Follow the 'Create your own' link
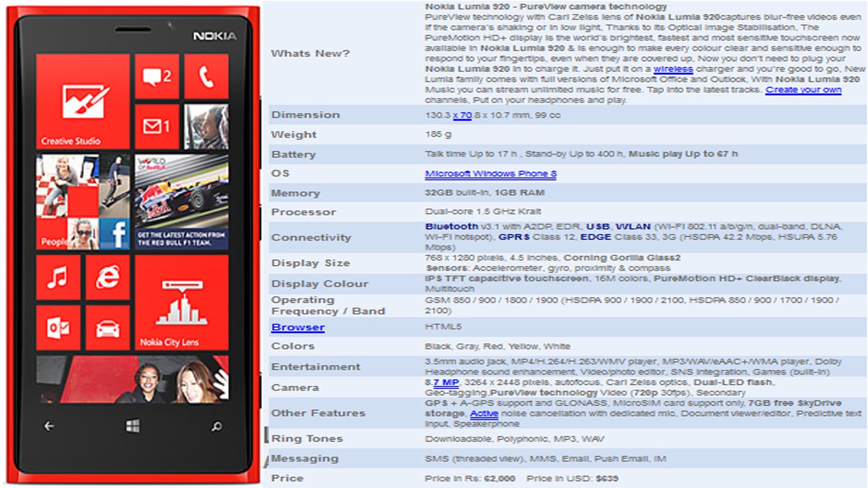The image size is (868, 488). [x=803, y=90]
